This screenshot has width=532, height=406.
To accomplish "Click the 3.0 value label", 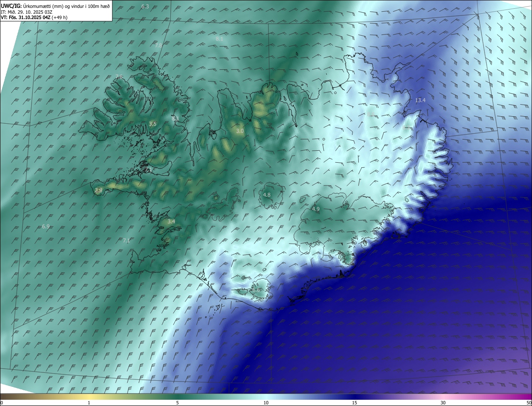I will 240,131.
